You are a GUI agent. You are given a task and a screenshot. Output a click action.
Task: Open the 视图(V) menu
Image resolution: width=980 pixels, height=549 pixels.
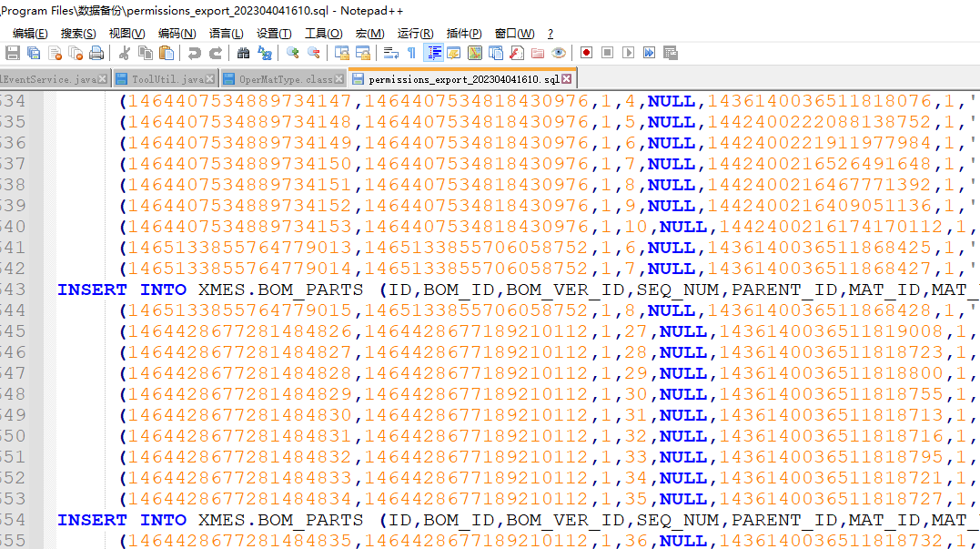click(x=126, y=34)
